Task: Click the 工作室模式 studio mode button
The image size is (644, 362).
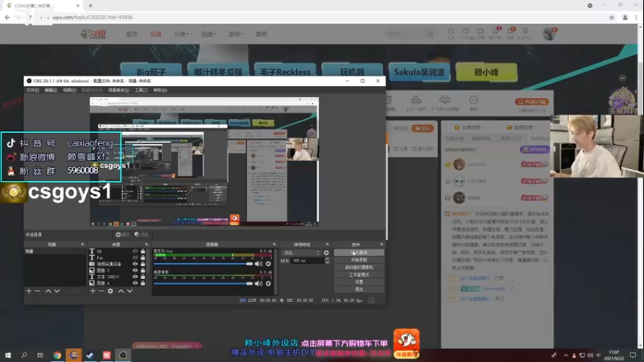Action: coord(359,274)
